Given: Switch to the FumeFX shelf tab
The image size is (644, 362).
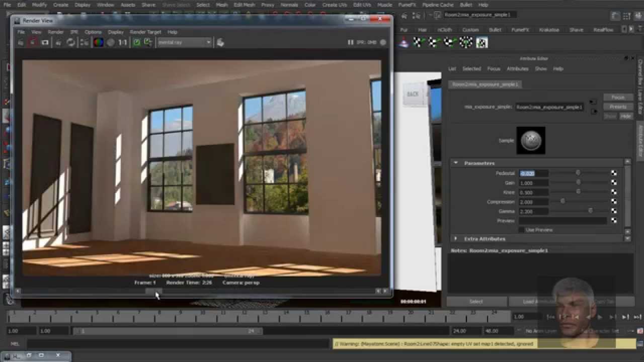Looking at the screenshot, I should pos(519,30).
